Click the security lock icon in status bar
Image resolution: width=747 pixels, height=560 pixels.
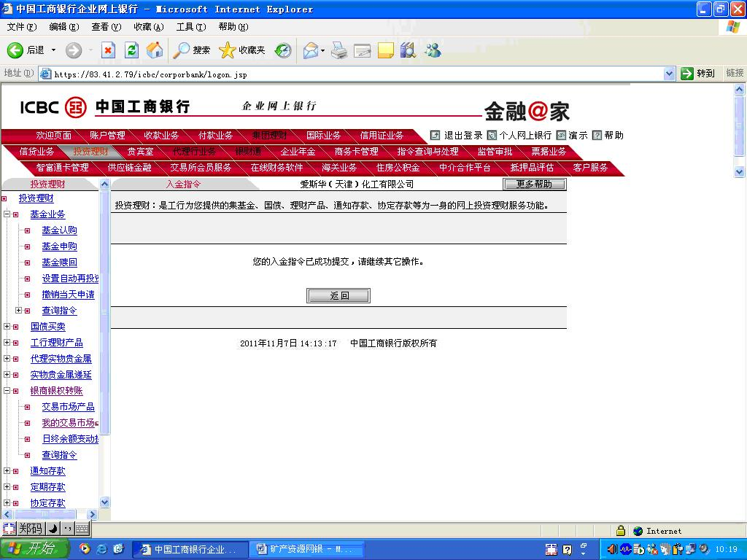point(620,531)
